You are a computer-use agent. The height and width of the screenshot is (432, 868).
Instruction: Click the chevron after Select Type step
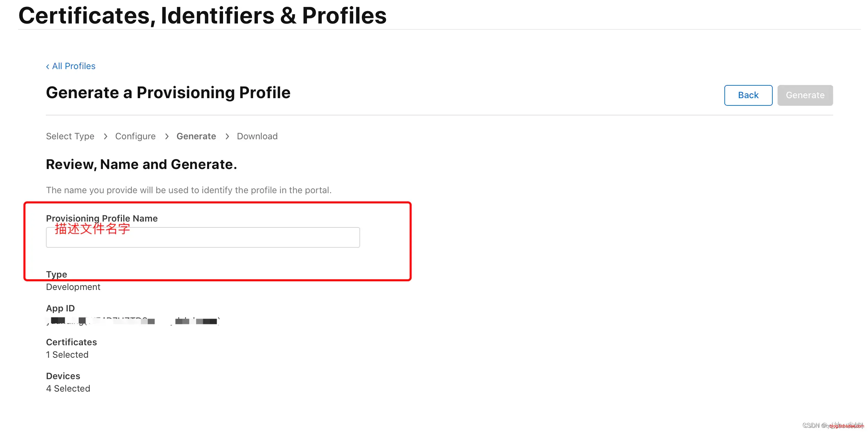click(105, 137)
